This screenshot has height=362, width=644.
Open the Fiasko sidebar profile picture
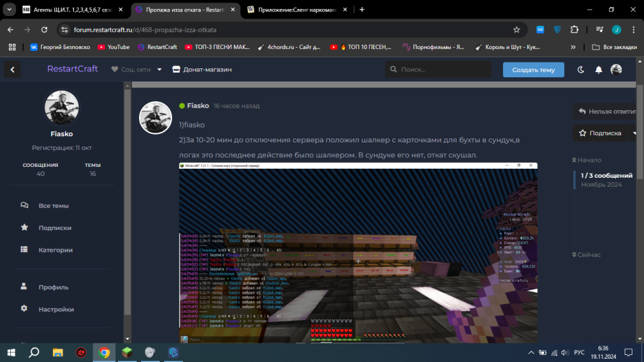(62, 108)
